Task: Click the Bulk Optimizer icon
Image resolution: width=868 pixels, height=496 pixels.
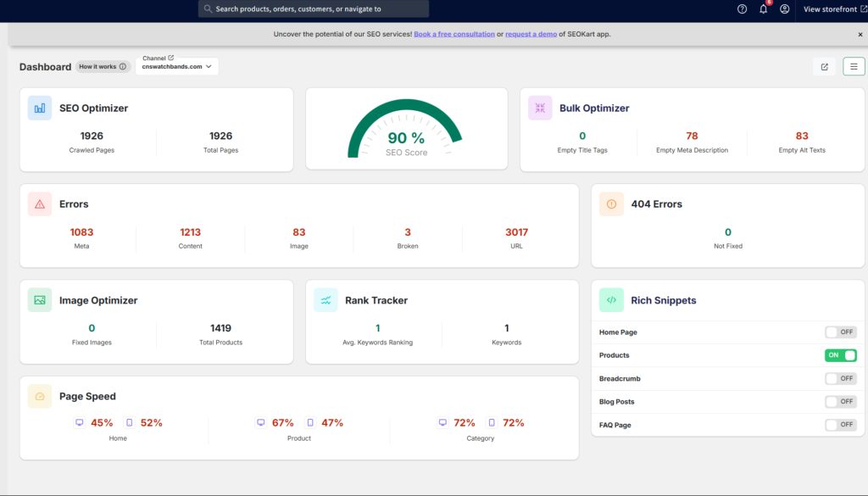Action: pyautogui.click(x=540, y=108)
